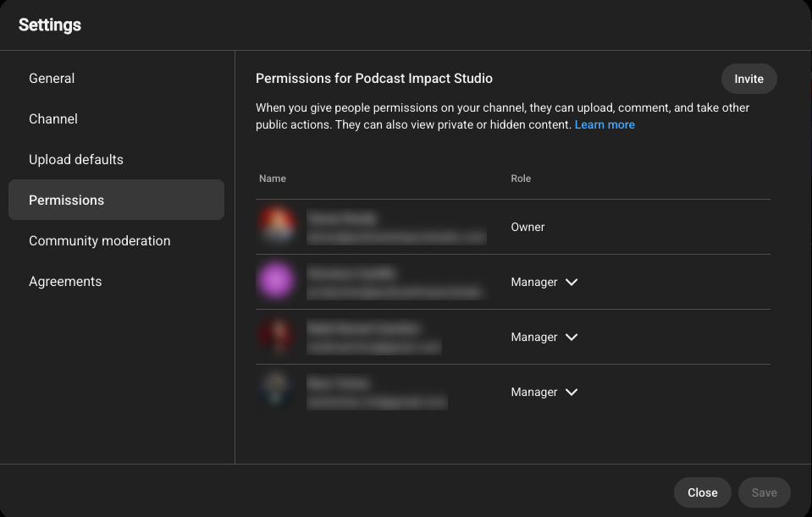Click the Invite button

[748, 79]
